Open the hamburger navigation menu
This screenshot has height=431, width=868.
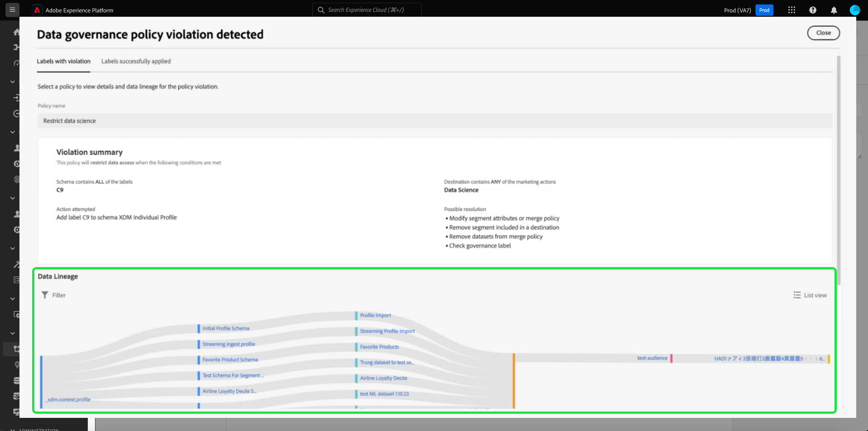pos(12,10)
